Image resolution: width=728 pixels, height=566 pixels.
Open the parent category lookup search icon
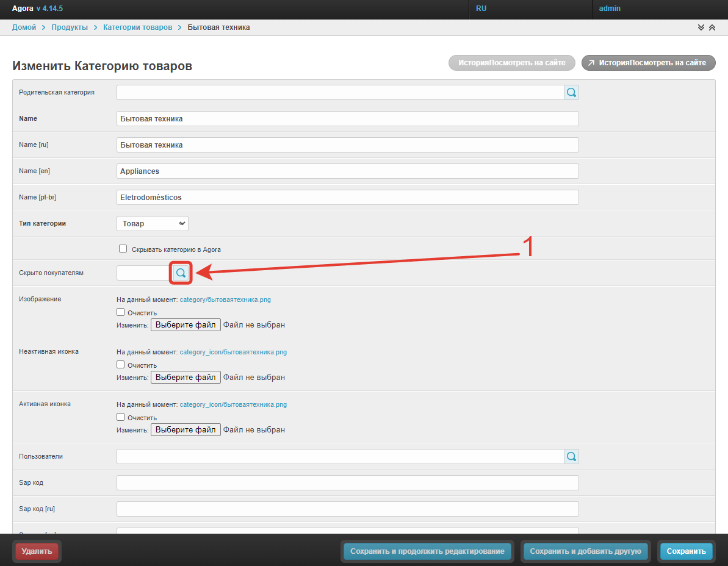571,93
